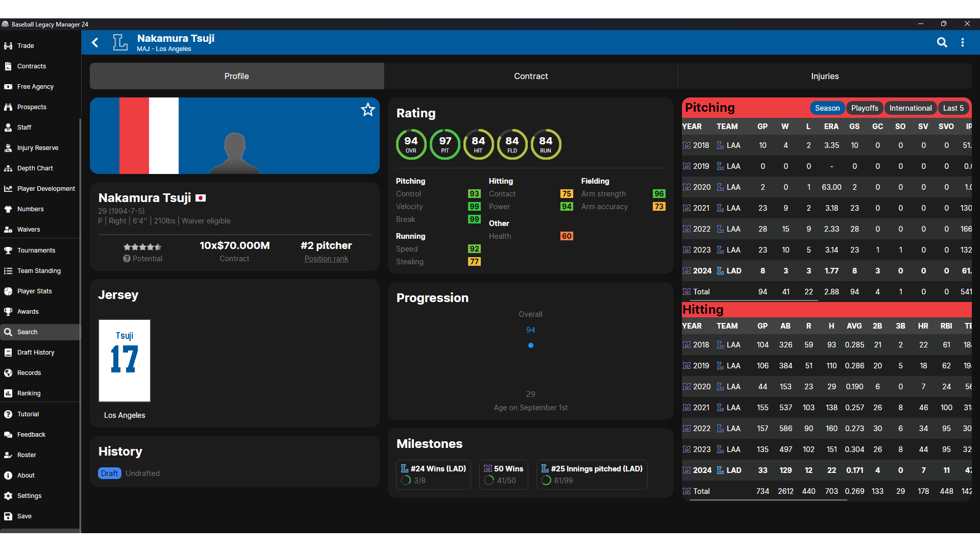Select the International stats filter
This screenshot has height=551, width=980.
point(910,108)
